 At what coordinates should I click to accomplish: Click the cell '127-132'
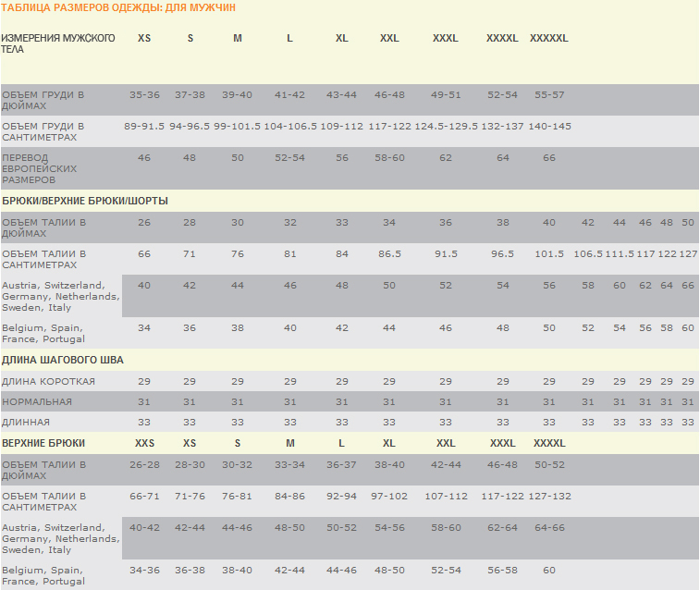pos(549,497)
